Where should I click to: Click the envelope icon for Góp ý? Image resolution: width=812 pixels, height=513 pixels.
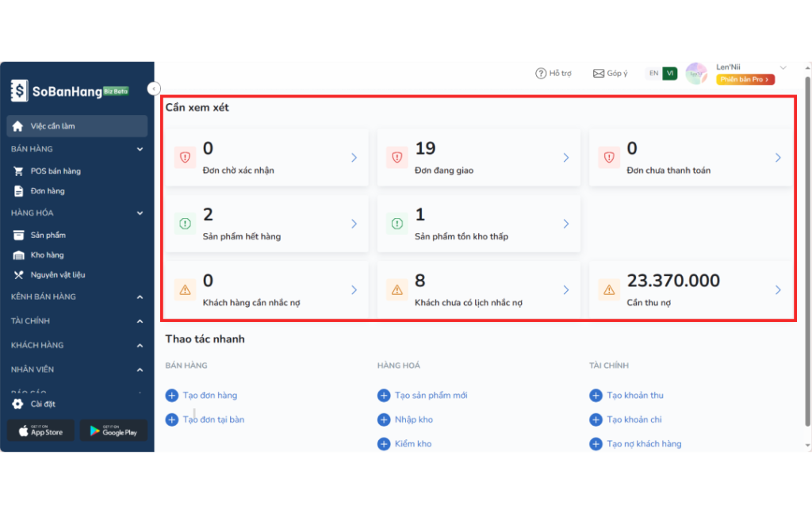(x=599, y=74)
